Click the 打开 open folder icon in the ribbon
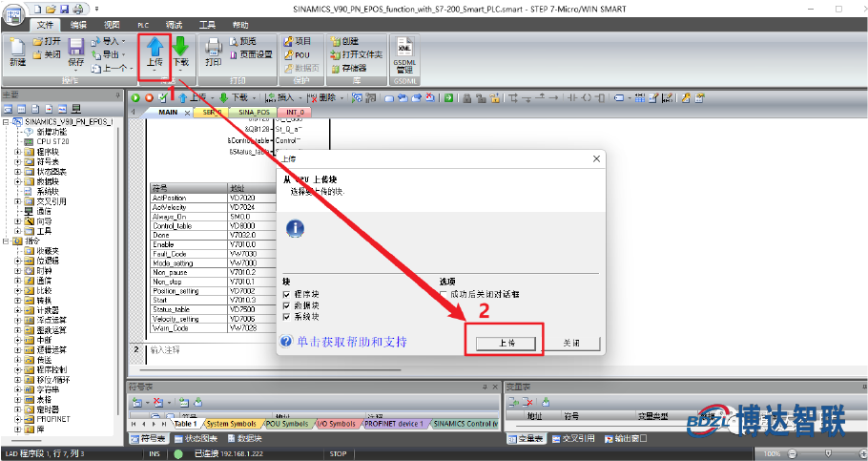 [x=37, y=42]
